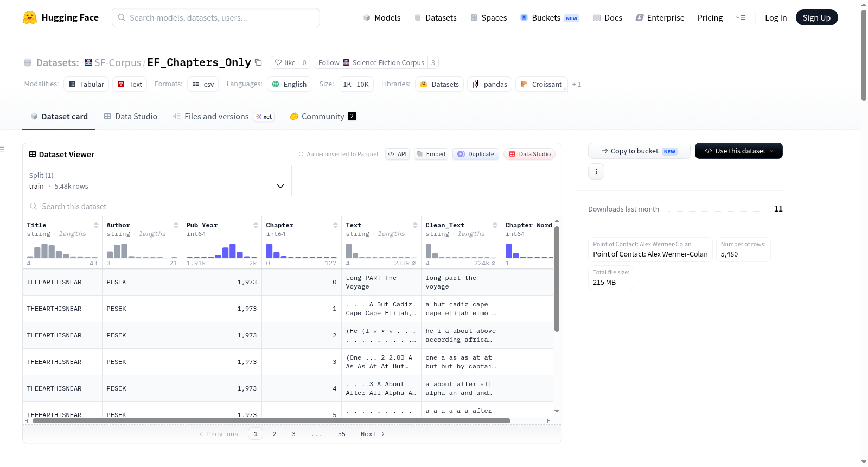
Task: Go to page 55 of dataset
Action: pos(342,434)
